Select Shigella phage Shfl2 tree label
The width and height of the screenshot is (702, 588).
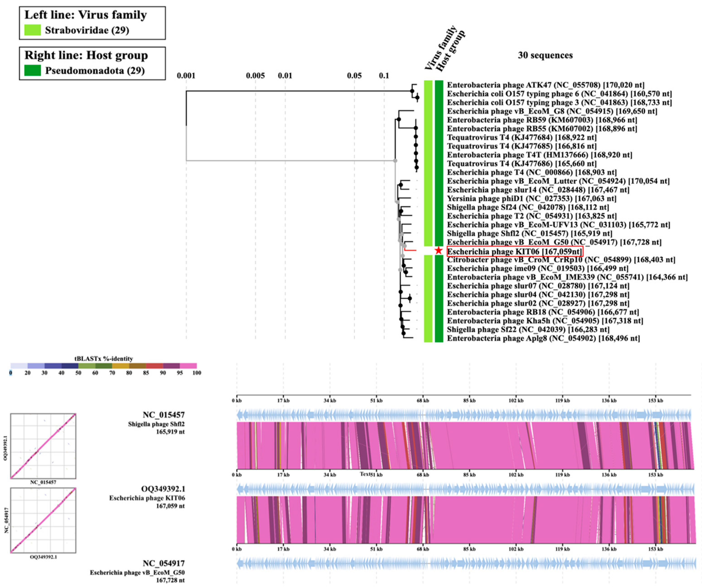(x=530, y=233)
